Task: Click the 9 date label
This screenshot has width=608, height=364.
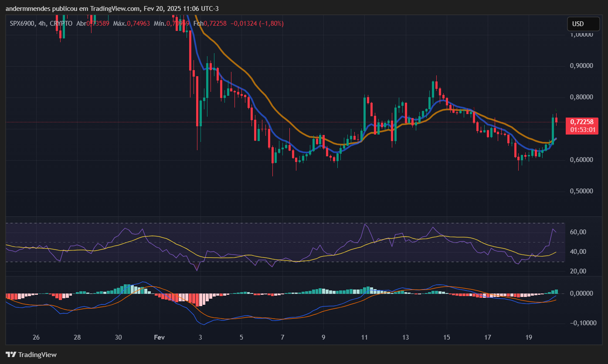Action: coord(323,337)
